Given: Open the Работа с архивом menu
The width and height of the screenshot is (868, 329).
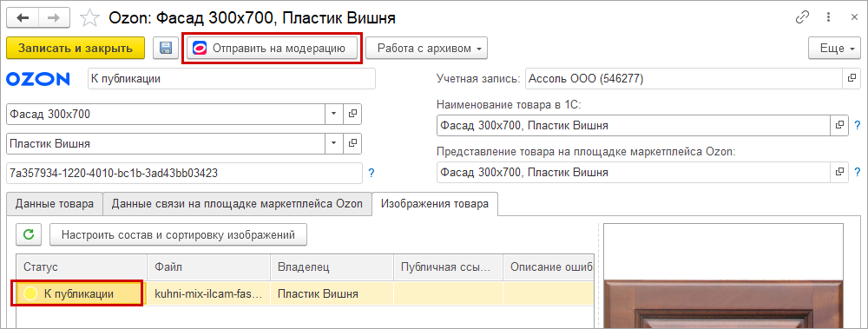Looking at the screenshot, I should click(x=426, y=49).
